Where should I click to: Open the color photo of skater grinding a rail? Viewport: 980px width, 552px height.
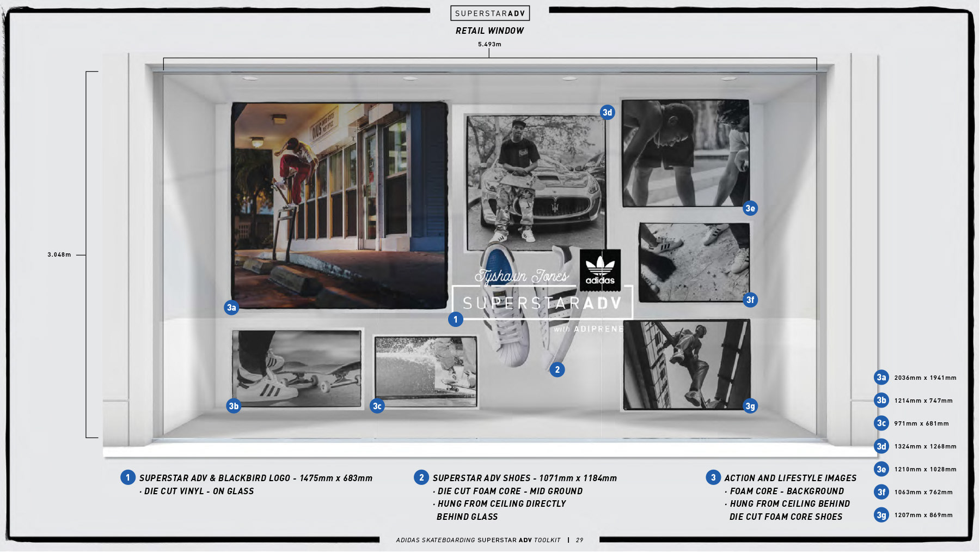coord(340,205)
